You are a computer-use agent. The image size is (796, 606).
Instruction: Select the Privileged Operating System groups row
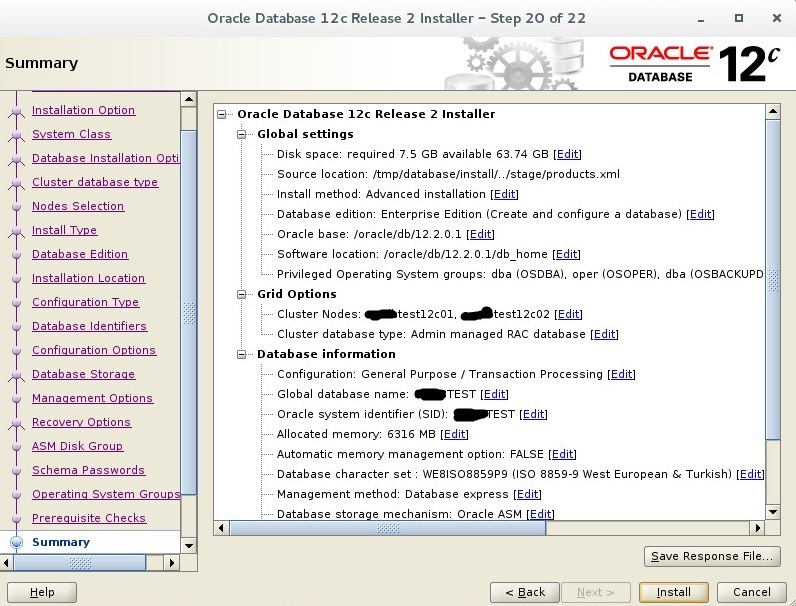520,274
